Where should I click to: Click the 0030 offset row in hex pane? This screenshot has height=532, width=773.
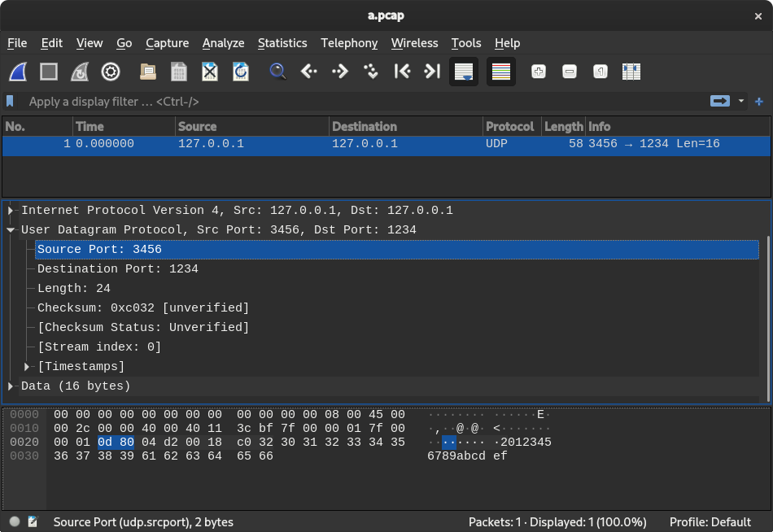pyautogui.click(x=24, y=456)
